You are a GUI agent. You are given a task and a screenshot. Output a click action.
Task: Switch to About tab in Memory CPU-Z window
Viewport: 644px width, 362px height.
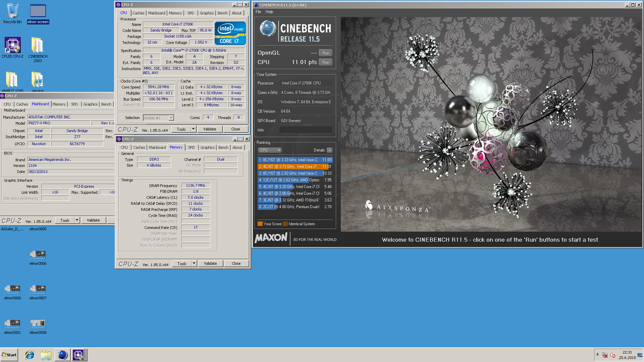(x=237, y=147)
